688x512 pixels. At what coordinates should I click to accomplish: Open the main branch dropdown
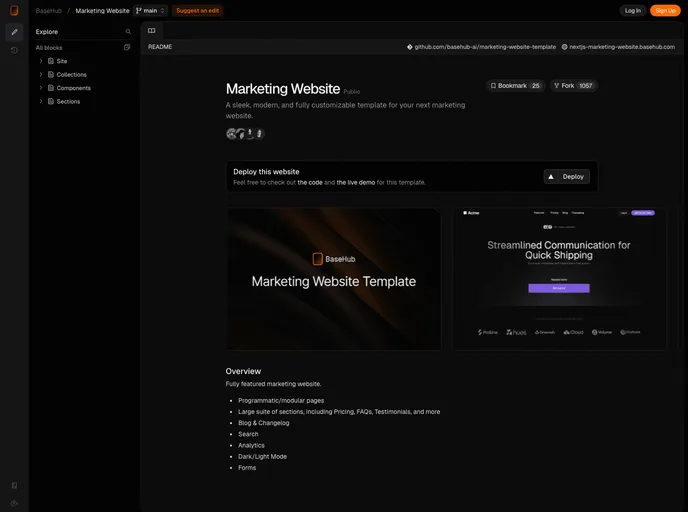pos(150,11)
